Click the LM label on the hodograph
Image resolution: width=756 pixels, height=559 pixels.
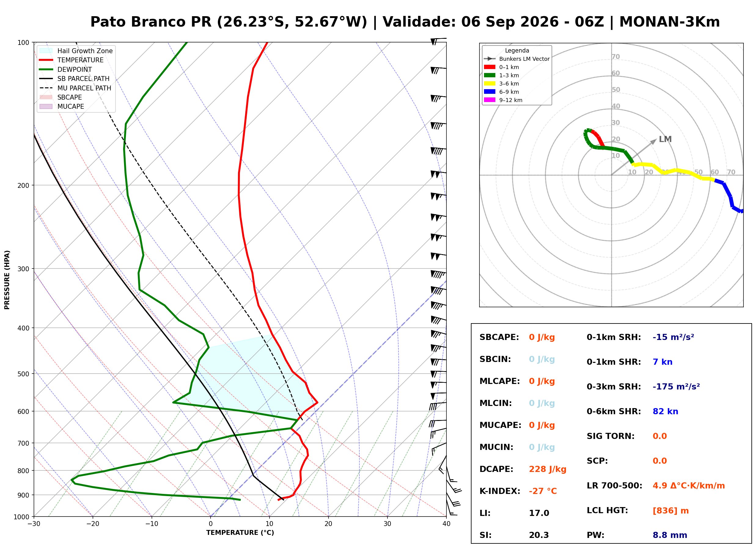(x=665, y=139)
